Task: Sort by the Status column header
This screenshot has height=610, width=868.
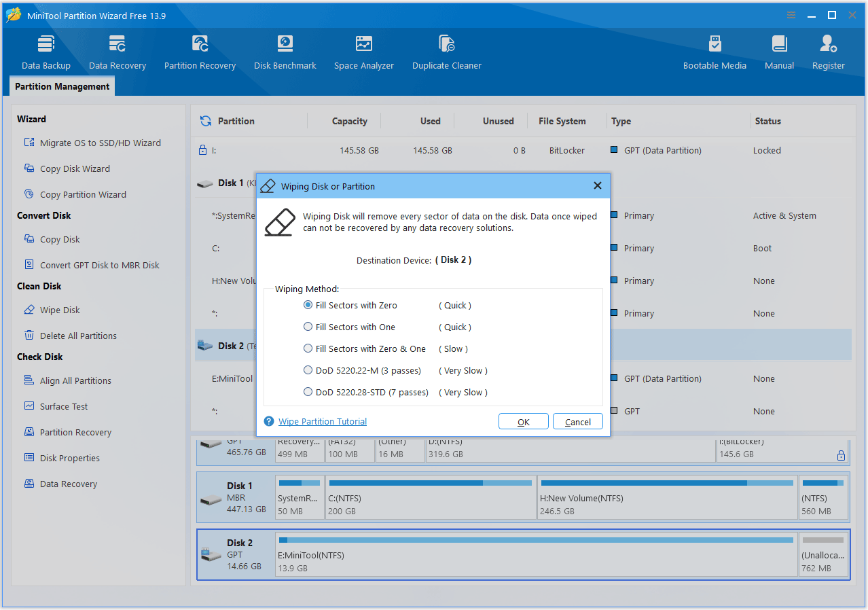Action: pos(768,121)
